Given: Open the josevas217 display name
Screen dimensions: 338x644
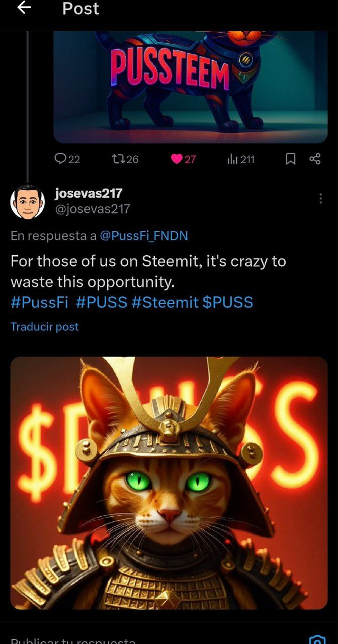Looking at the screenshot, I should point(88,193).
